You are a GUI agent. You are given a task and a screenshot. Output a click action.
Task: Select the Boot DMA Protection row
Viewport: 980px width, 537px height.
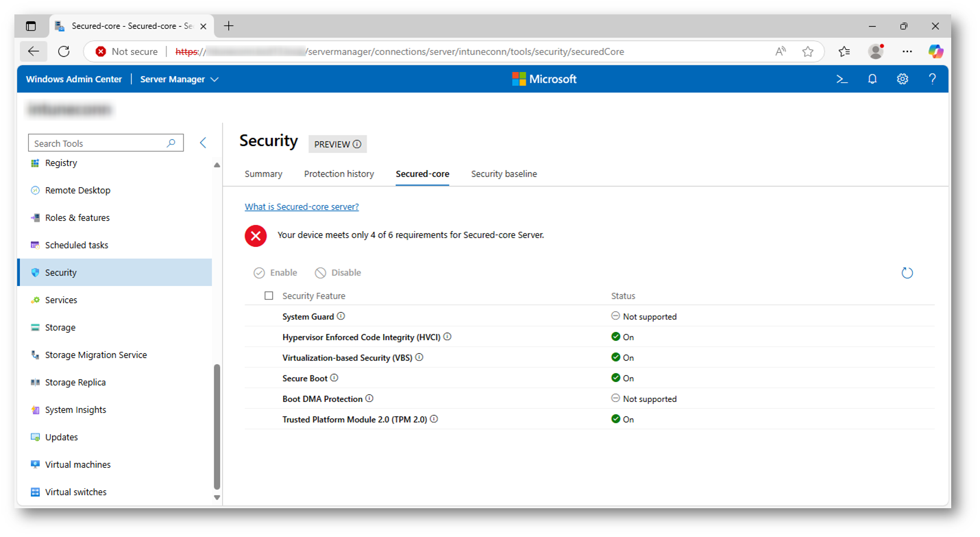point(589,398)
